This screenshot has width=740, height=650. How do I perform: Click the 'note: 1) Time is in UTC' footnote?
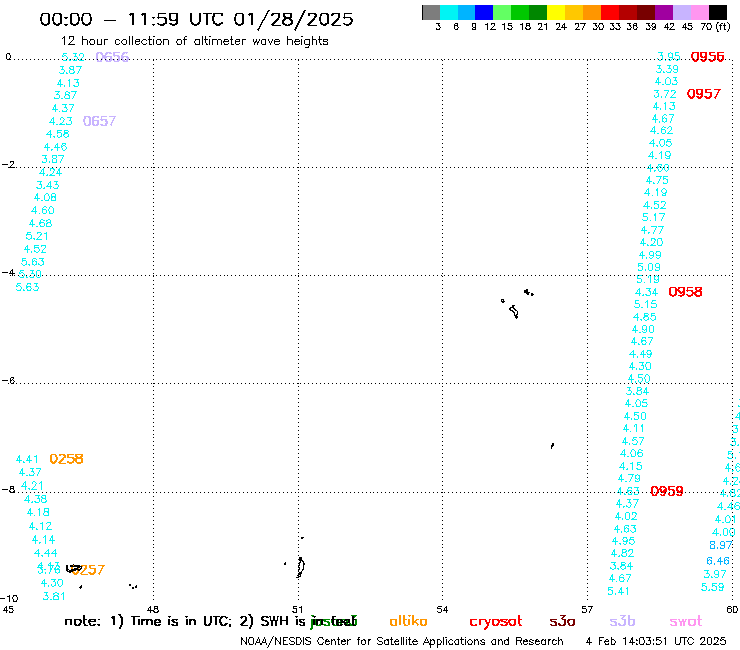point(148,621)
